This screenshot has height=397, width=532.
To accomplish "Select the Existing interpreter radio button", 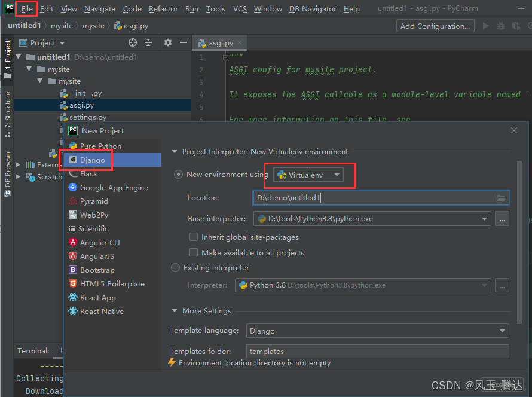I will (x=175, y=268).
